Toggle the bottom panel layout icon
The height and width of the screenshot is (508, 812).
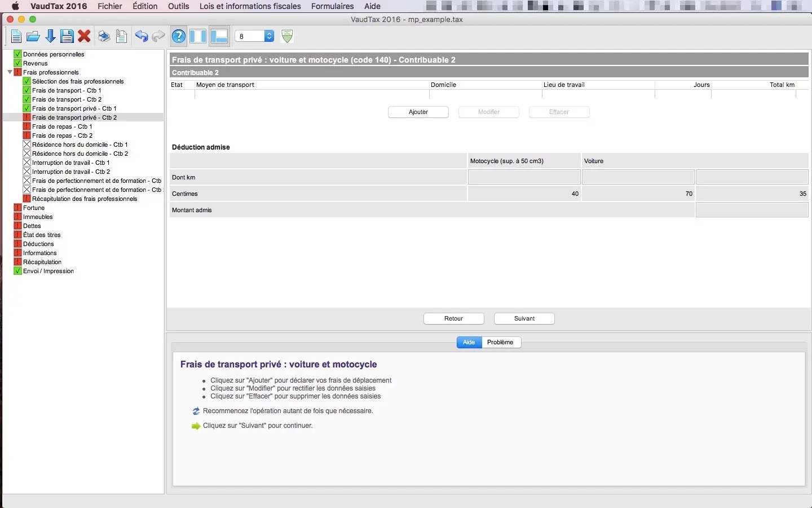219,37
